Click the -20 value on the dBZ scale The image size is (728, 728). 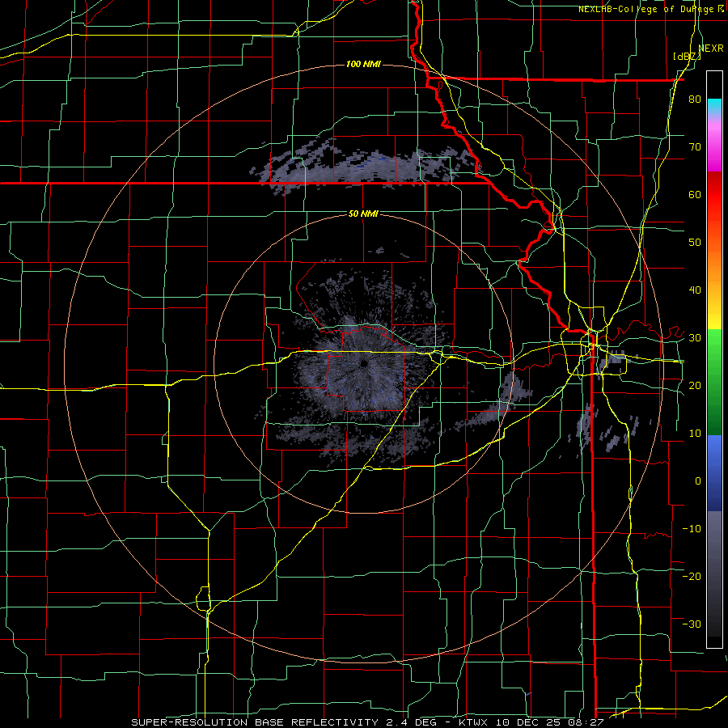pyautogui.click(x=692, y=576)
